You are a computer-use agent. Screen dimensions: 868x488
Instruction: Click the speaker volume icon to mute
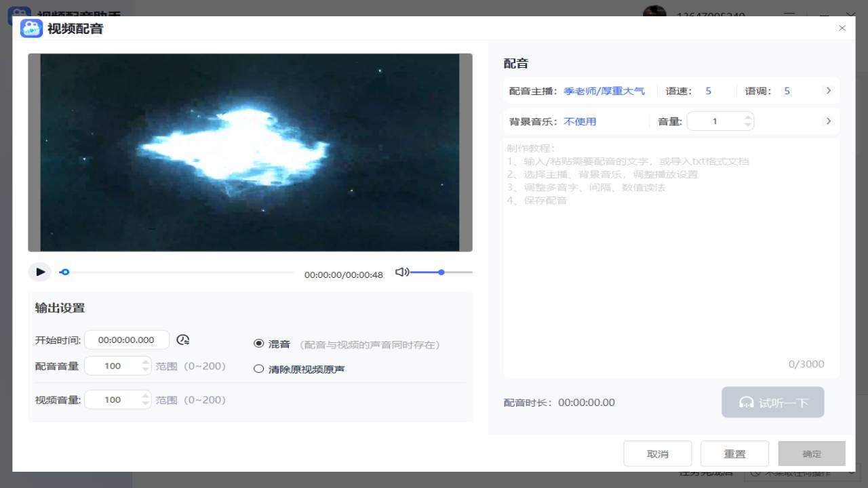pyautogui.click(x=401, y=272)
